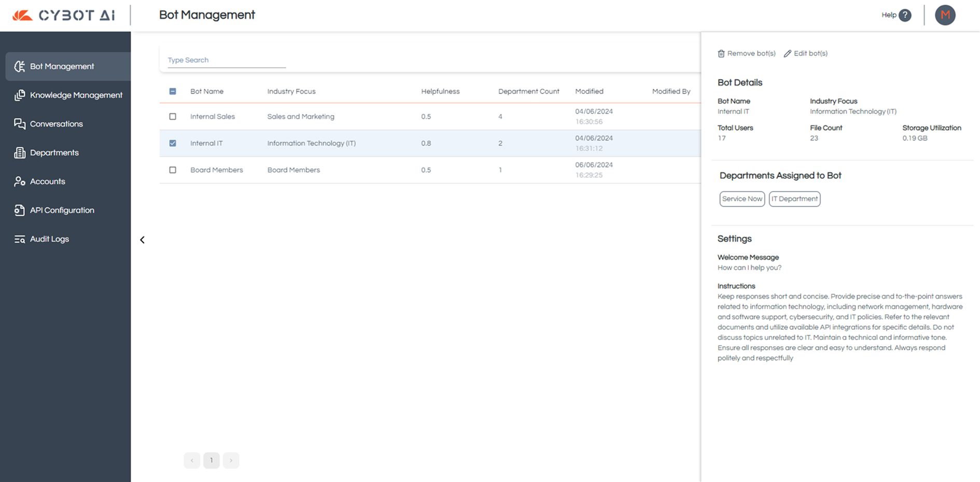This screenshot has height=482, width=980.
Task: Click the Help question mark icon
Action: click(905, 15)
